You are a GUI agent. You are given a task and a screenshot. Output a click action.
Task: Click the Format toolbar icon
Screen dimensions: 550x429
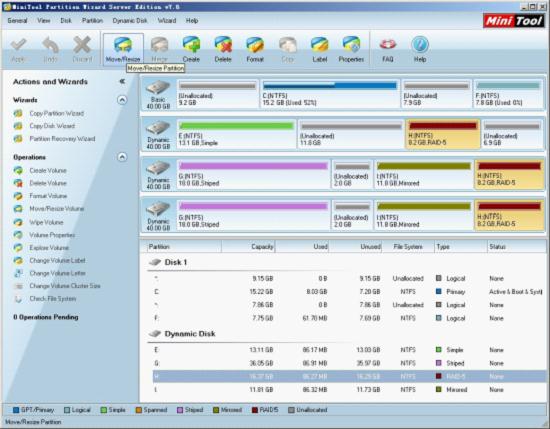[255, 45]
